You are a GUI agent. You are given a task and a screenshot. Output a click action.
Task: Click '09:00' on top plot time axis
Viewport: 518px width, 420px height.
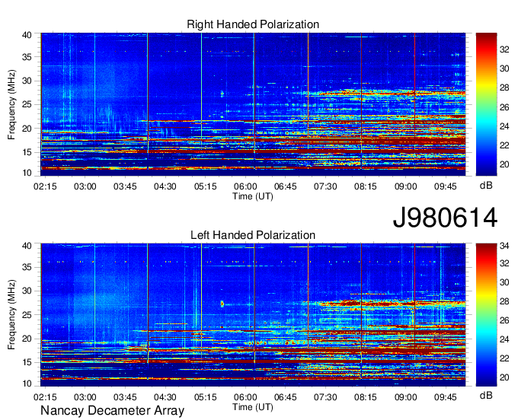tap(405, 186)
